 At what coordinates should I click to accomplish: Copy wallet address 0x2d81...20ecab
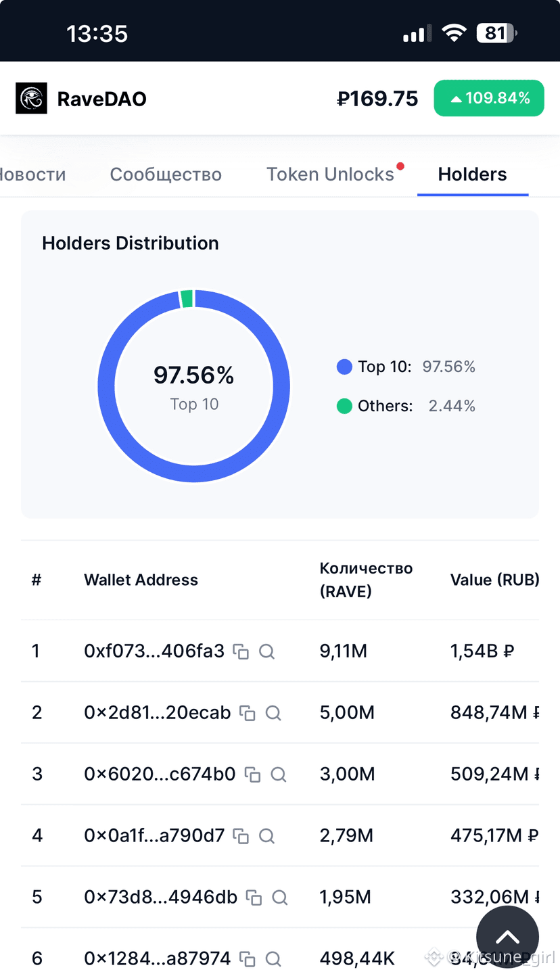coord(248,713)
